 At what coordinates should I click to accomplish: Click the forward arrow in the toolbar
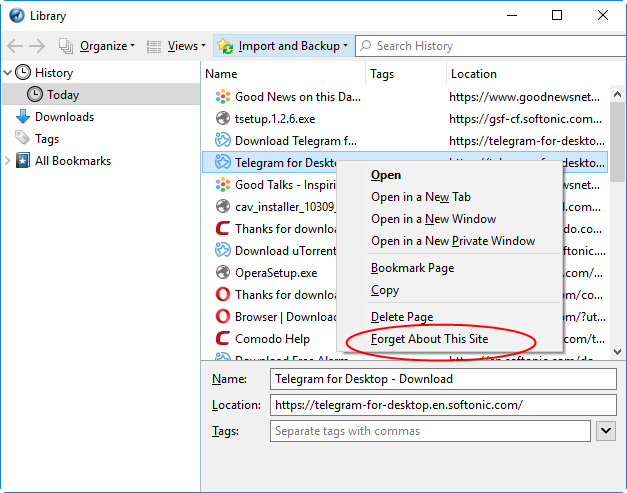point(37,46)
